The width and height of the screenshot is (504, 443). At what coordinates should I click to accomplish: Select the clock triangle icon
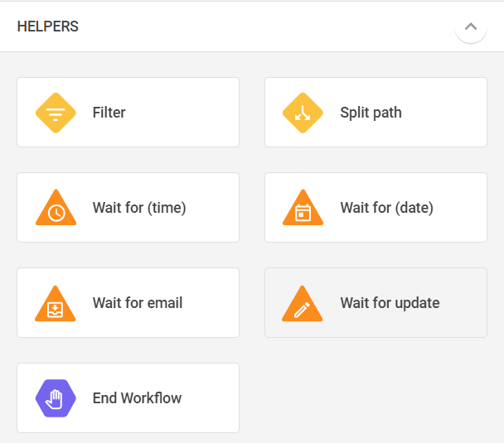(56, 208)
